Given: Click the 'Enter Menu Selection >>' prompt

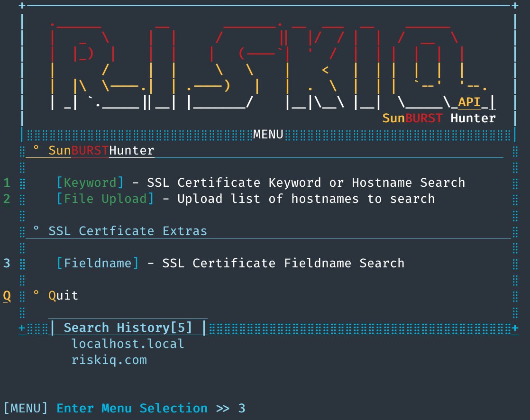Looking at the screenshot, I should (143, 408).
